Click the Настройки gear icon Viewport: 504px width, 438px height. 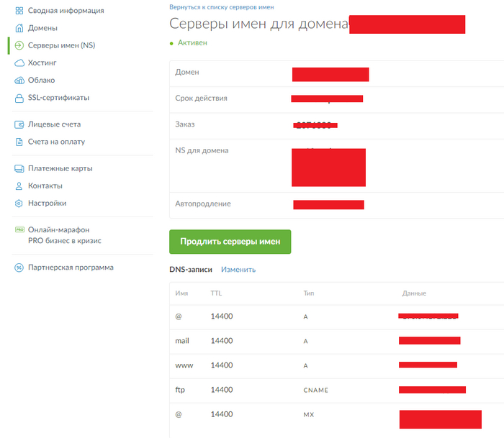click(19, 203)
